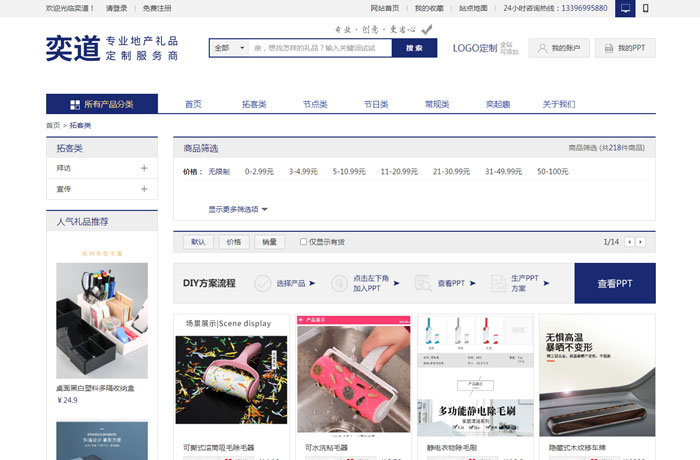The height and width of the screenshot is (460, 700).
Task: Click the desktop monitor icon in top bar
Action: [626, 8]
